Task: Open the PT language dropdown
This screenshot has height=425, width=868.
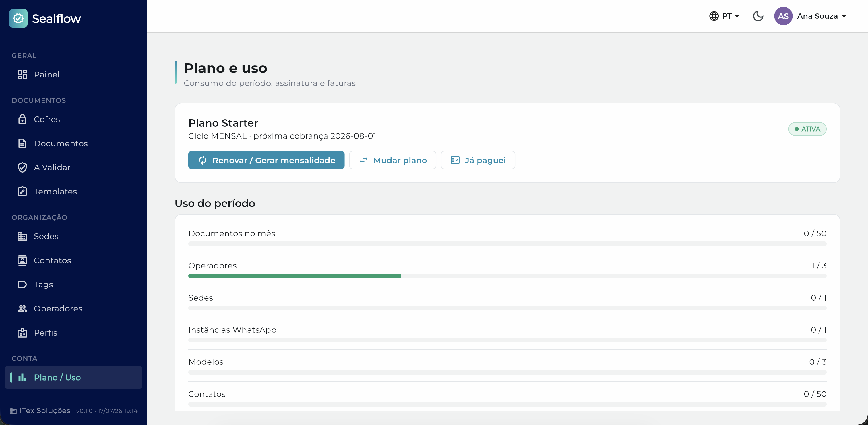Action: pos(724,16)
